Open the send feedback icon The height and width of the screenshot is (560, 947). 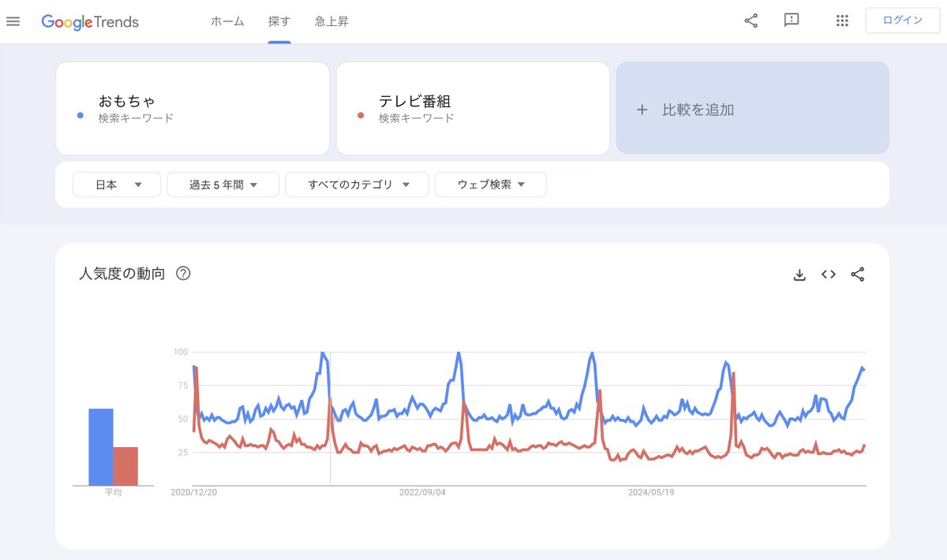point(792,21)
